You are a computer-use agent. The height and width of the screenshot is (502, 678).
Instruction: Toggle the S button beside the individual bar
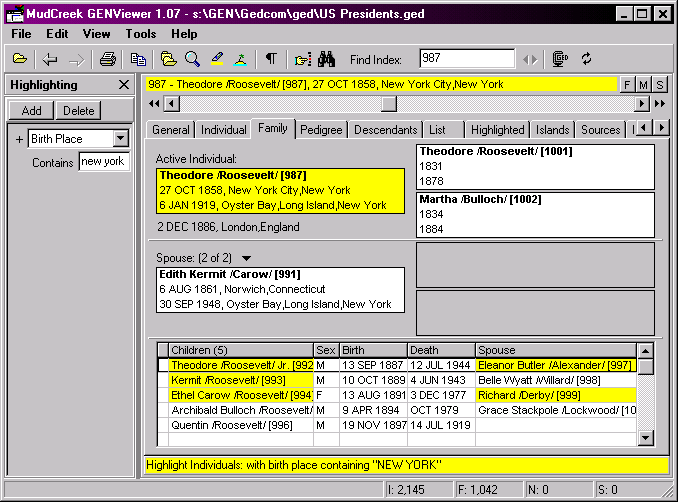[x=660, y=85]
